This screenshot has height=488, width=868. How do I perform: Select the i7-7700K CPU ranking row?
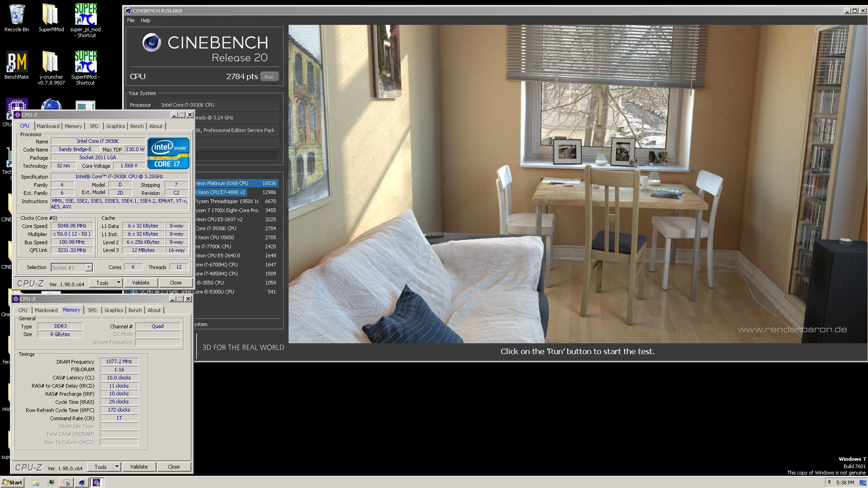[x=237, y=246]
